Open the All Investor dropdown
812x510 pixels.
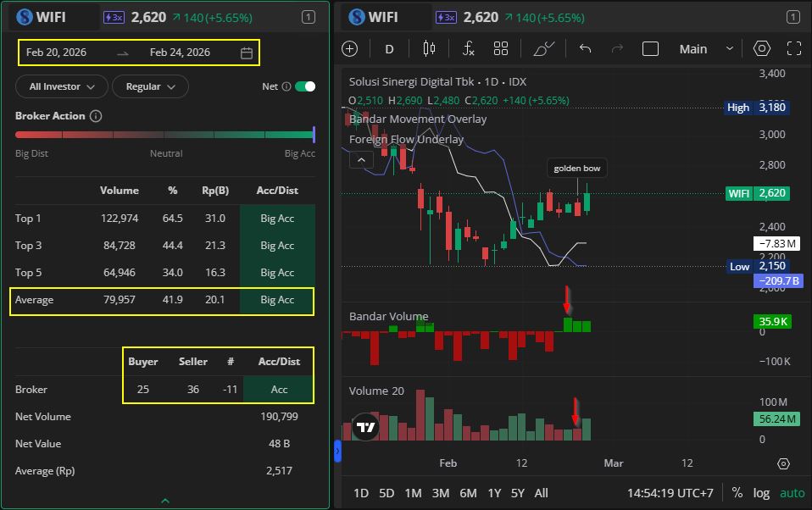62,86
